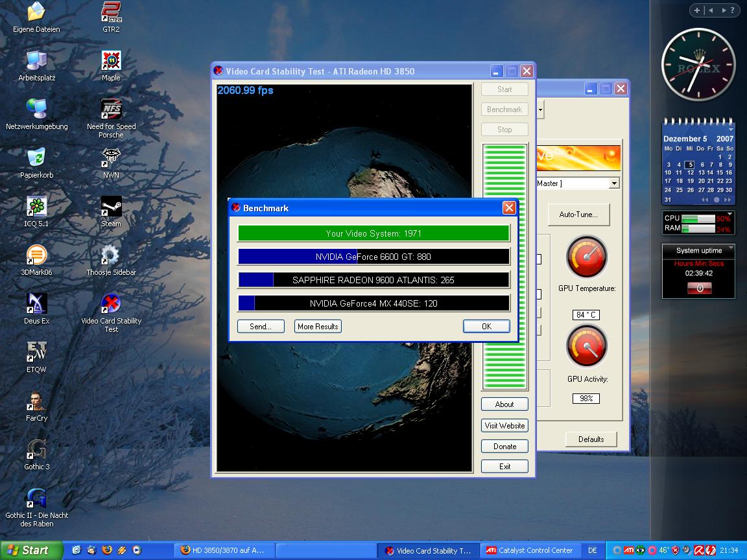Click the SAPPHIRE RADEON 9600 ATLANTIS bar

(x=373, y=280)
